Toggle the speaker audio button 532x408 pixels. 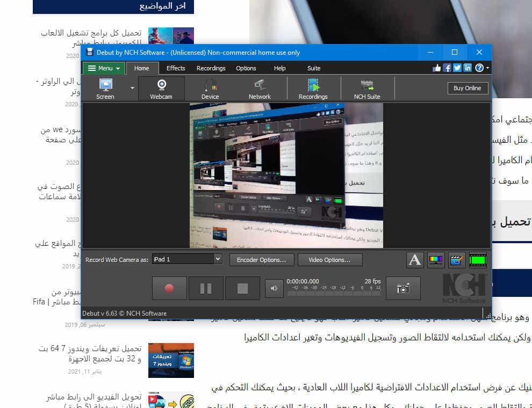pos(274,288)
